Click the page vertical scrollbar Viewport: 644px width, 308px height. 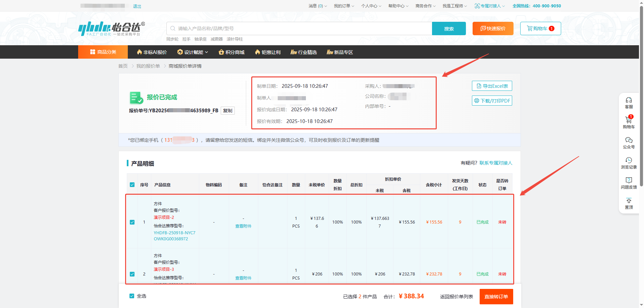tap(641, 101)
